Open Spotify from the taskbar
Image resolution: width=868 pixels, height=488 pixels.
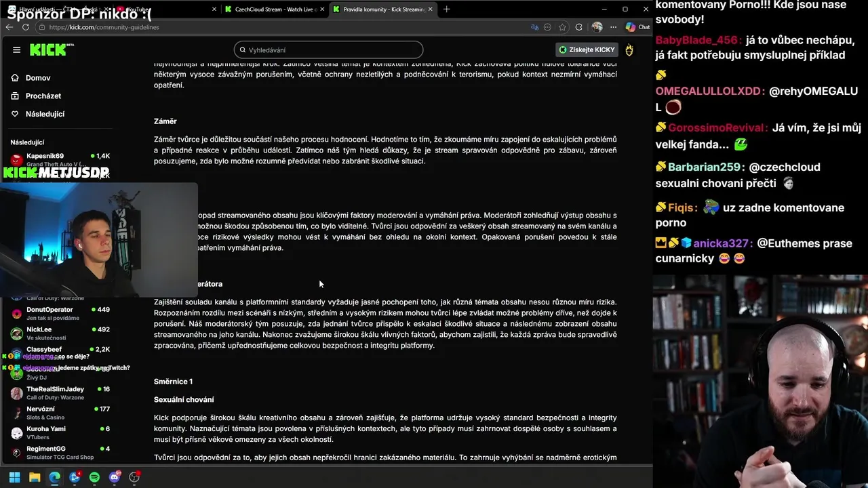(x=94, y=477)
